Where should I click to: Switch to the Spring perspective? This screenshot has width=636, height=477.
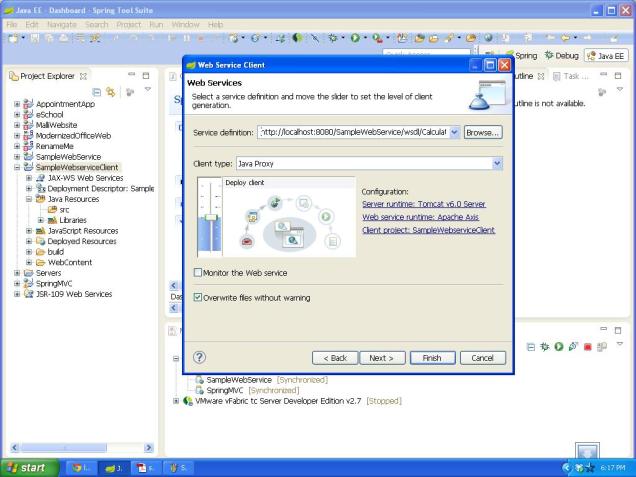(522, 56)
